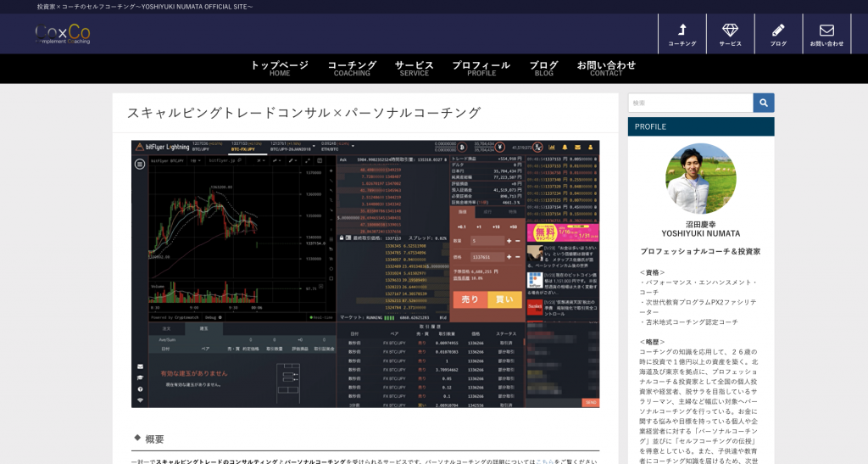This screenshot has width=868, height=464.
Task: Open the コーチング arrow icon in header
Action: coord(682,34)
